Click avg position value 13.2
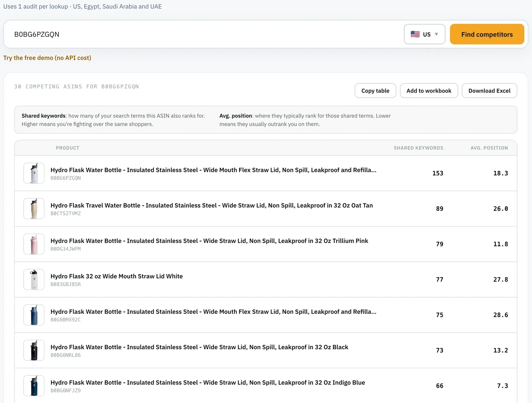Screen dimensions: 532x403 [501, 350]
